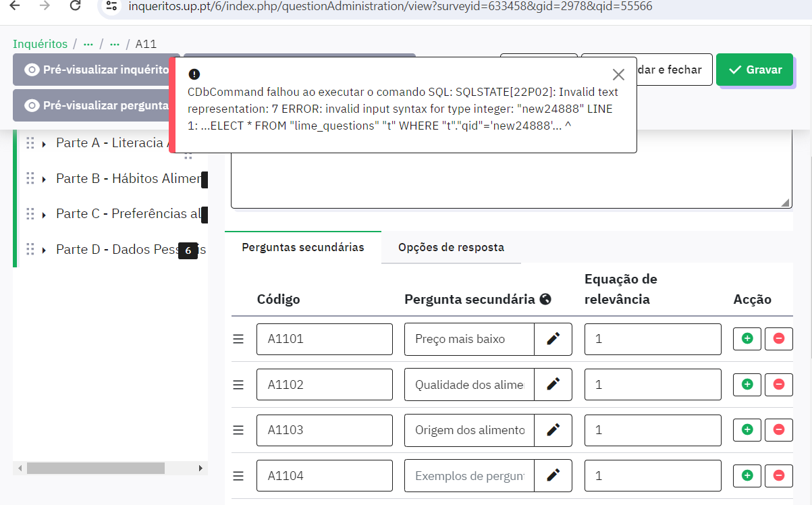
Task: Expand Parte D - Dados Pessoais group
Action: coord(44,250)
